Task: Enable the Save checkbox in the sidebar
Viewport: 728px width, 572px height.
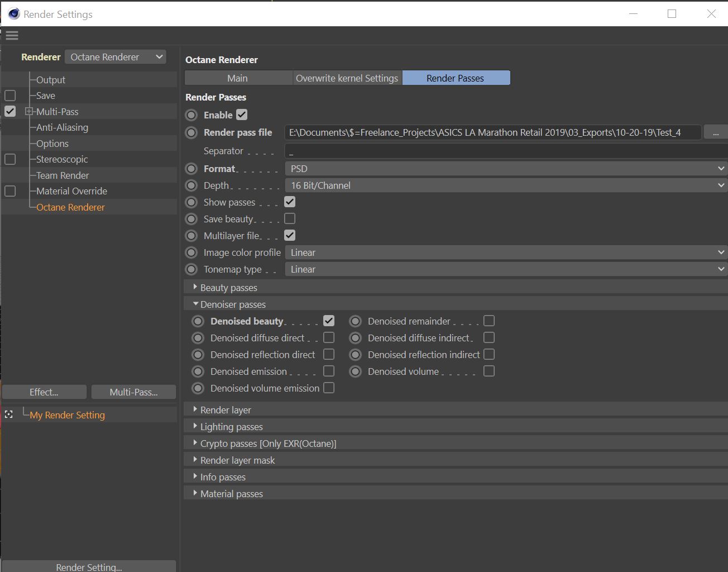Action: click(10, 96)
